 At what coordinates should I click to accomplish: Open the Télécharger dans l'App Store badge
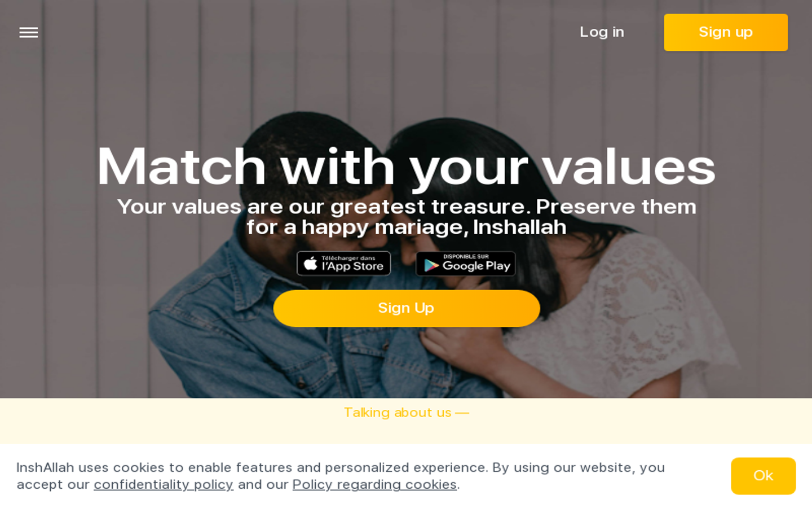[x=344, y=264]
